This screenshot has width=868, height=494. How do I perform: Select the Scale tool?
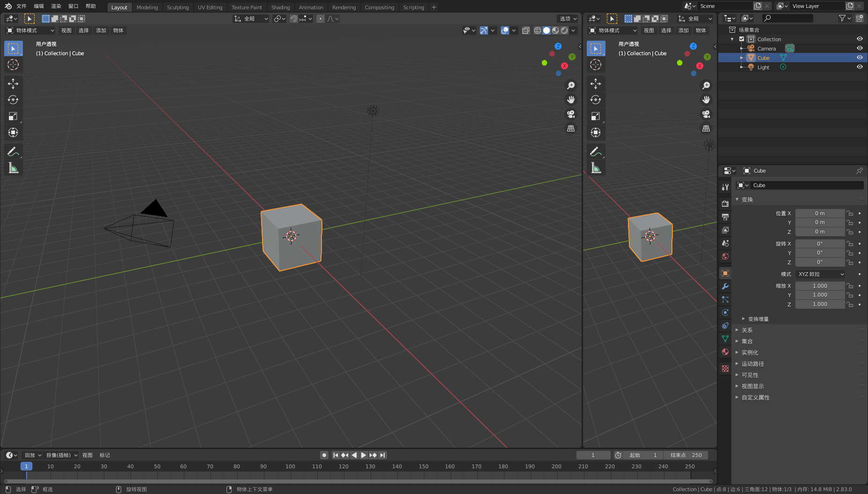tap(13, 116)
